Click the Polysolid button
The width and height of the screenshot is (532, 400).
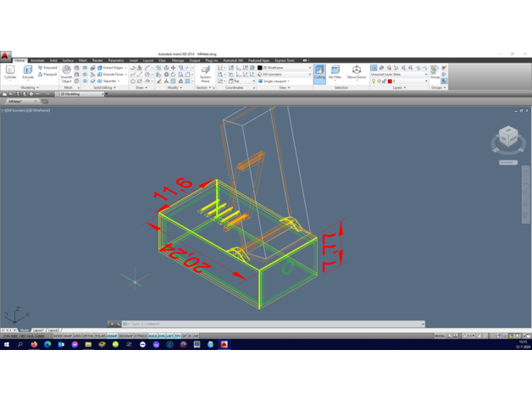48,68
